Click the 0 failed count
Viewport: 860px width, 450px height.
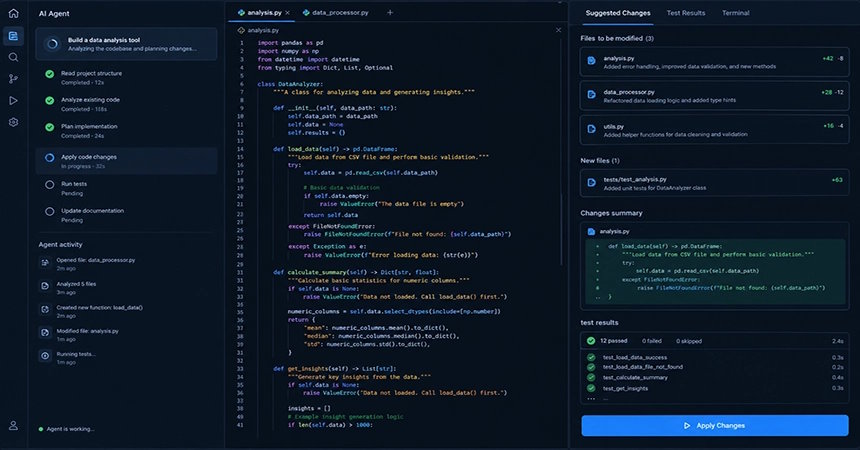[x=652, y=341]
